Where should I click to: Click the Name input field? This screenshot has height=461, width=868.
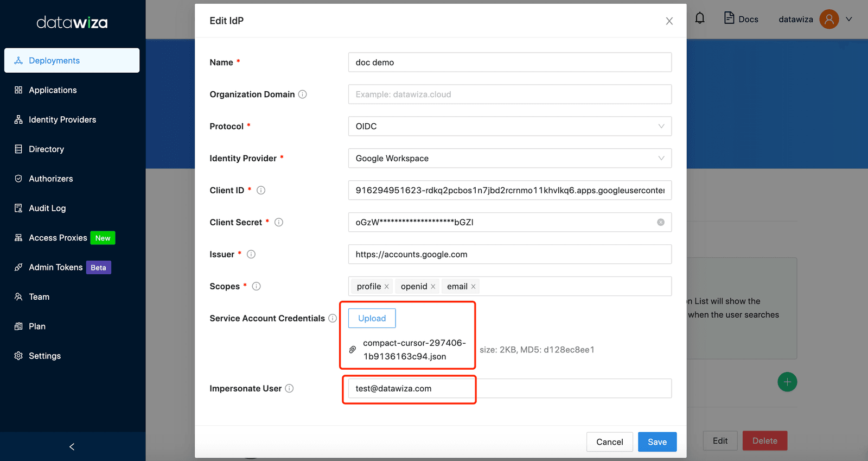coord(510,62)
